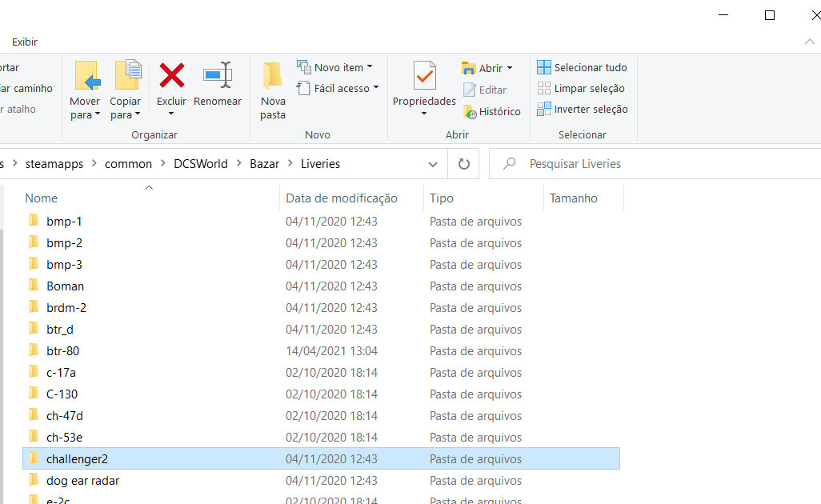Image resolution: width=821 pixels, height=504 pixels.
Task: Expand the chevron after Bazar breadcrumb
Action: click(x=290, y=164)
